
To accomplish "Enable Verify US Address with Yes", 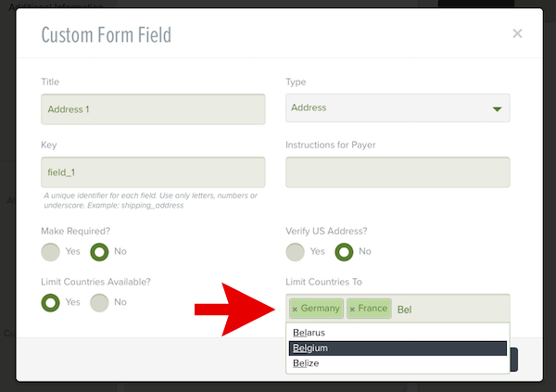I will click(296, 251).
